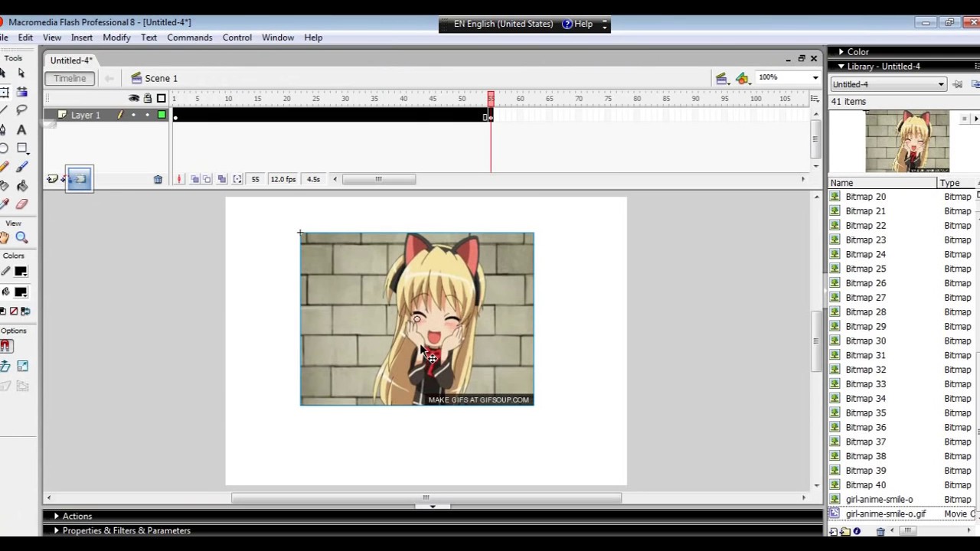The width and height of the screenshot is (980, 551).
Task: Click the Scene 1 clapper icon
Action: [136, 78]
